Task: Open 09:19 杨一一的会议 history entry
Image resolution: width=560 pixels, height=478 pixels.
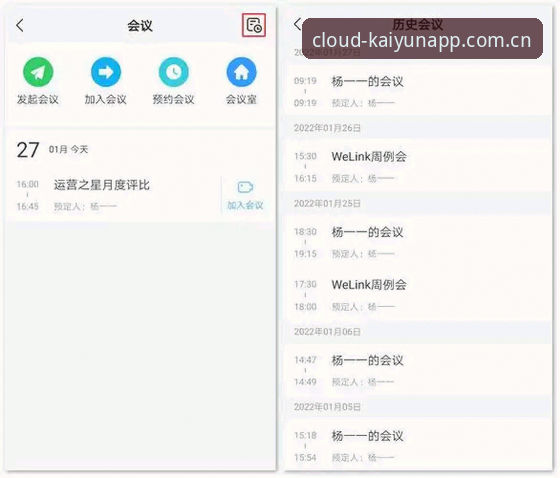Action: (418, 91)
